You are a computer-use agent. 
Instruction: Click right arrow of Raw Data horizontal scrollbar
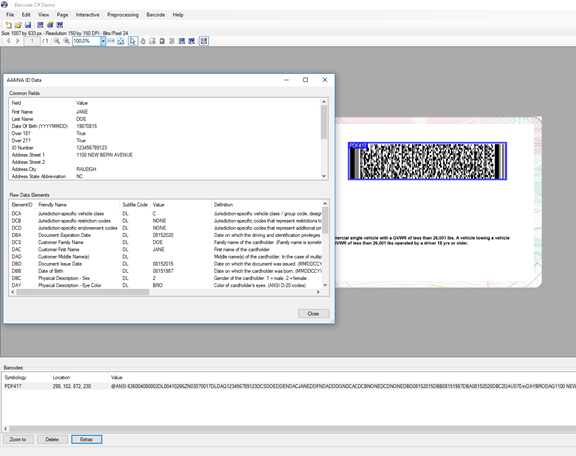click(318, 292)
